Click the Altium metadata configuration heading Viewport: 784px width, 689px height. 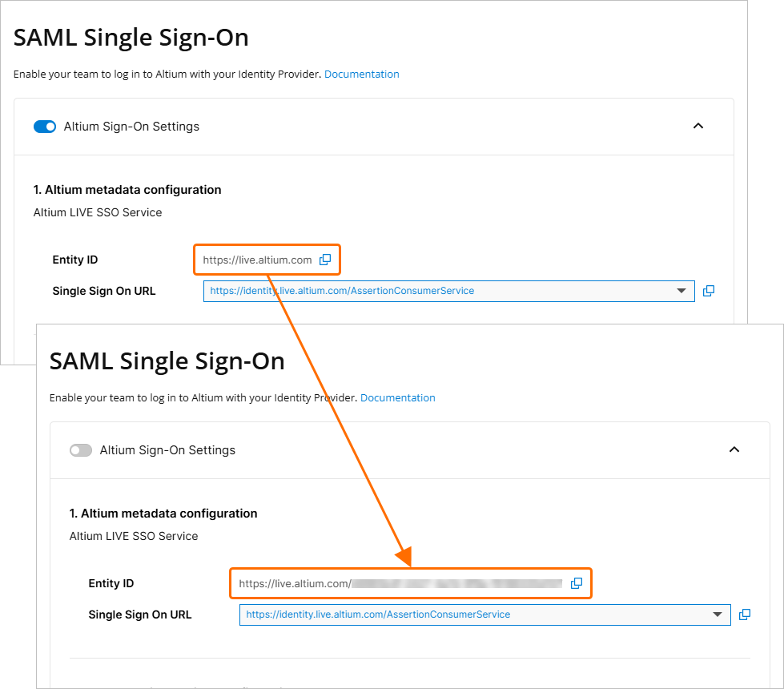point(127,190)
